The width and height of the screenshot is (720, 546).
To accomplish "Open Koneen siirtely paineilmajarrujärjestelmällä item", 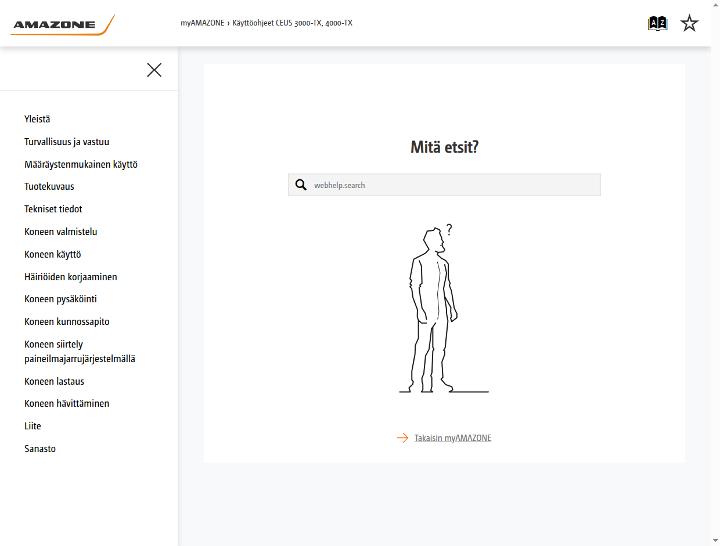I will (80, 351).
